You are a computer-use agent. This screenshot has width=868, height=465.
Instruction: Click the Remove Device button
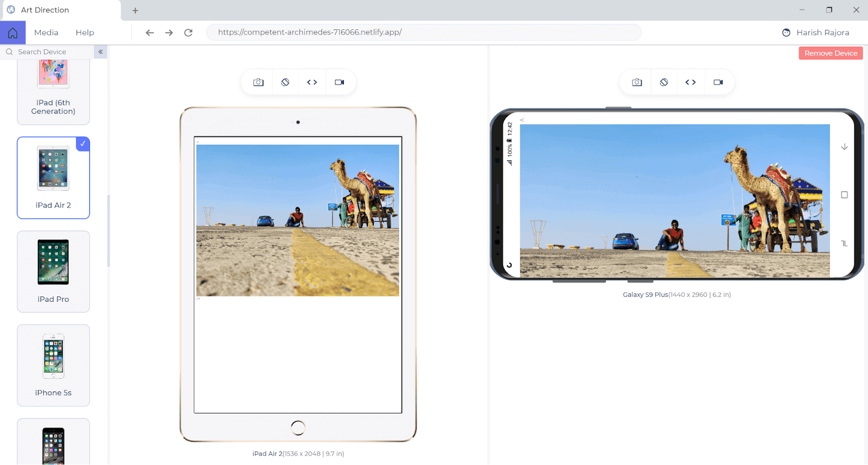coord(831,53)
